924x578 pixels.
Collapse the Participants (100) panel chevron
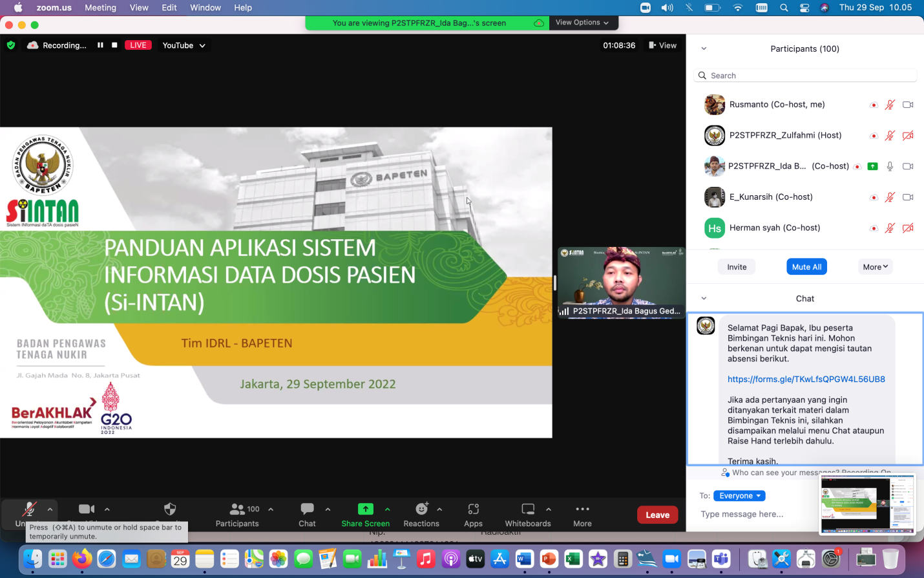coord(704,48)
